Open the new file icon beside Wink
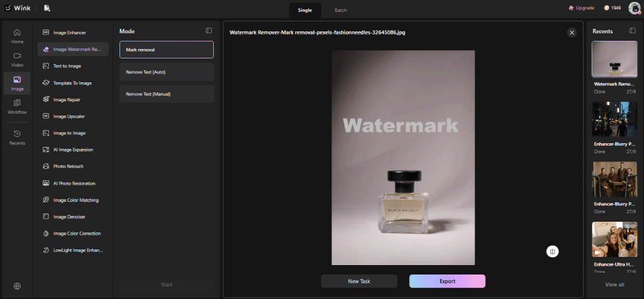644x299 pixels. pos(47,8)
